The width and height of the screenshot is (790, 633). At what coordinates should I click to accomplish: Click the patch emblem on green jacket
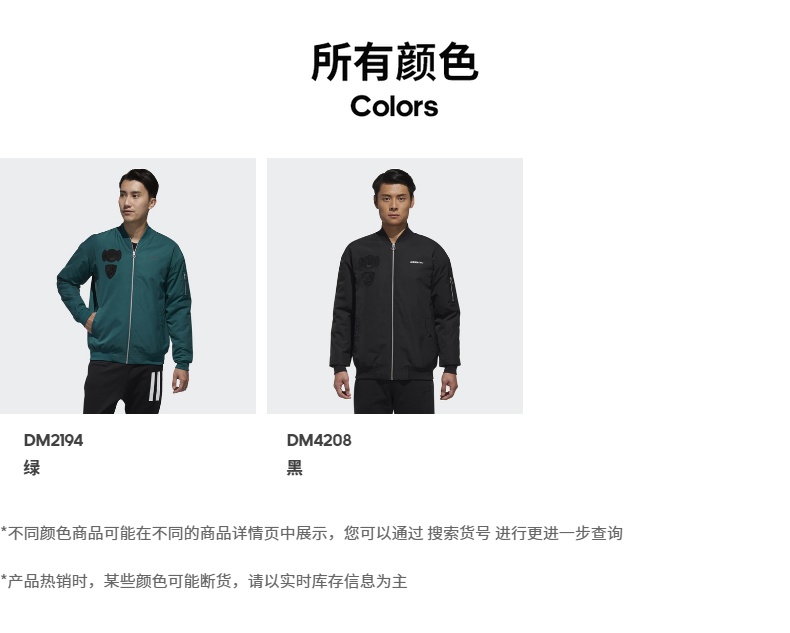[111, 263]
